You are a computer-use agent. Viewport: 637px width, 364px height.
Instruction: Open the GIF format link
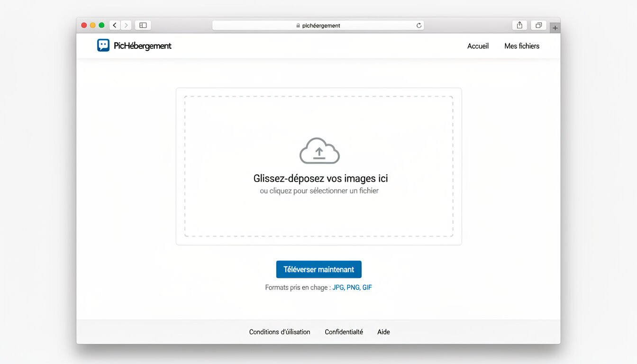click(x=367, y=287)
